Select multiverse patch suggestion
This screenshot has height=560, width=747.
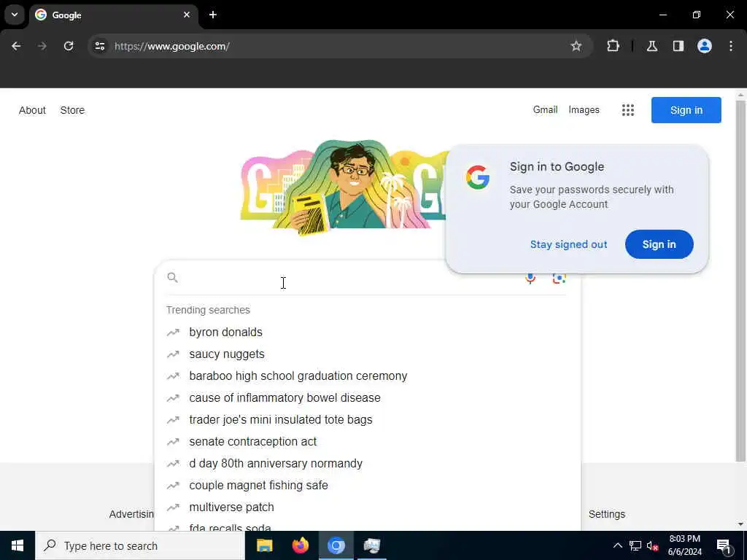coord(367,507)
